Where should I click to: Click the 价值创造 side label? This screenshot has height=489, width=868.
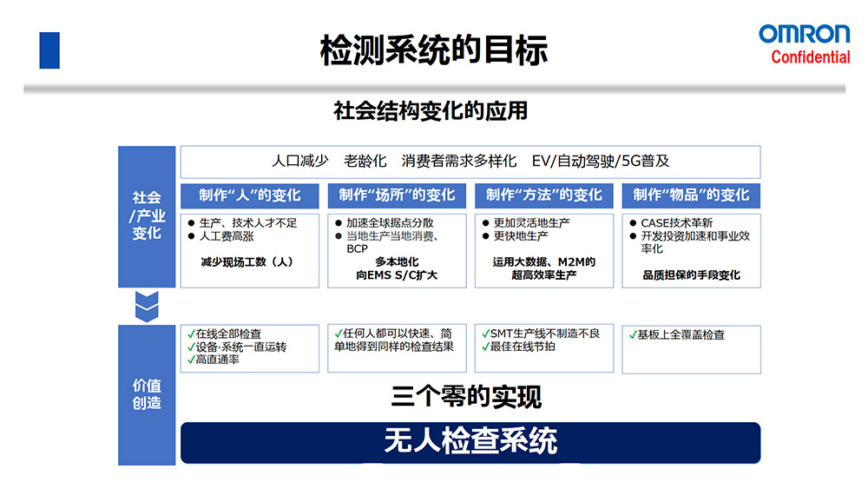[x=147, y=394]
